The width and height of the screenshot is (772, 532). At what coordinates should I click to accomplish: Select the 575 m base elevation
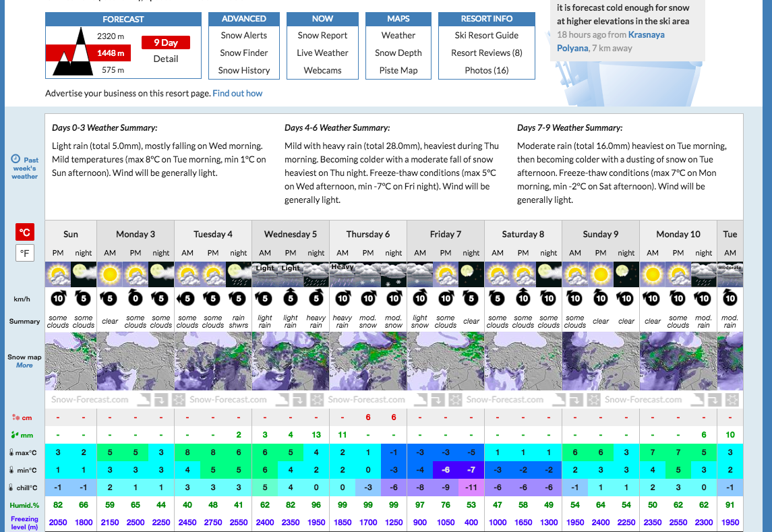(113, 70)
